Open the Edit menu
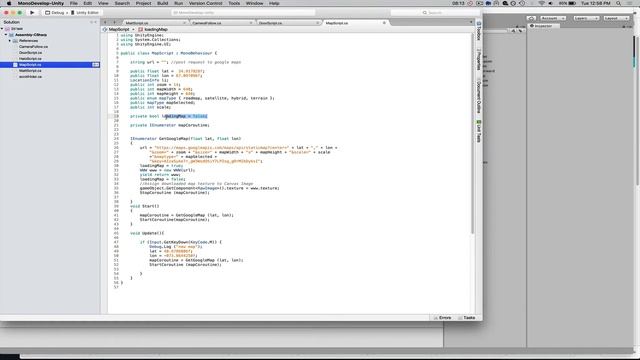The image size is (640, 360). click(87, 3)
